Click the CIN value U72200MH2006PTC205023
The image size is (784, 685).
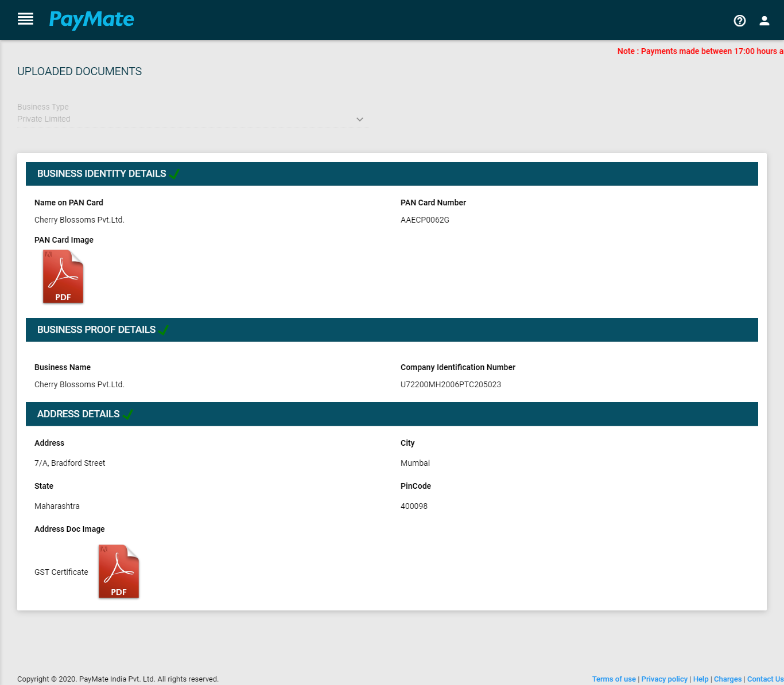click(451, 384)
